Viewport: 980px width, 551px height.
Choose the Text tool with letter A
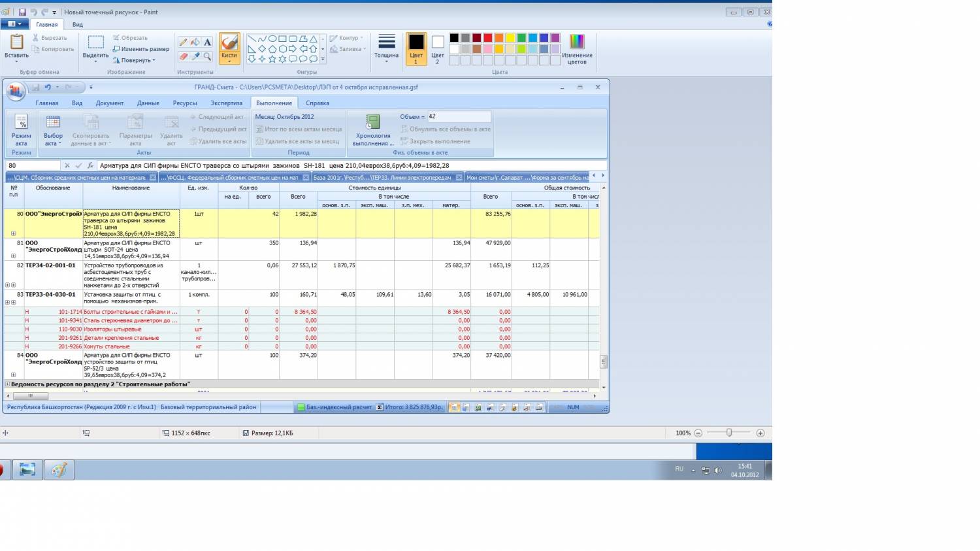coord(208,42)
